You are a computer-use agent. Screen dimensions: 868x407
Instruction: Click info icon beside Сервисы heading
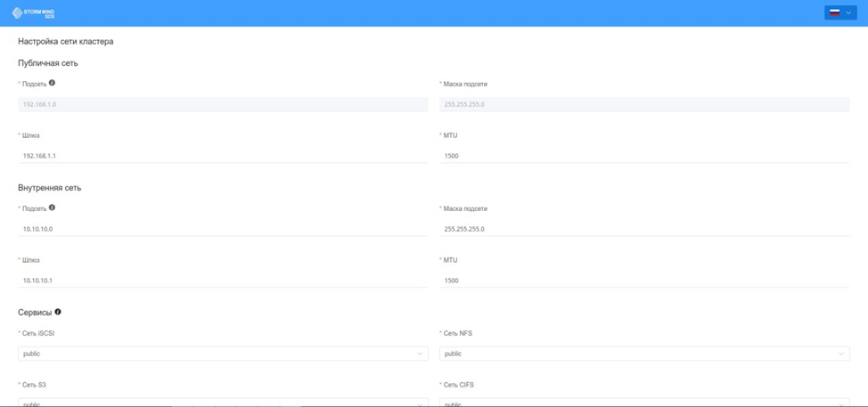(x=58, y=312)
